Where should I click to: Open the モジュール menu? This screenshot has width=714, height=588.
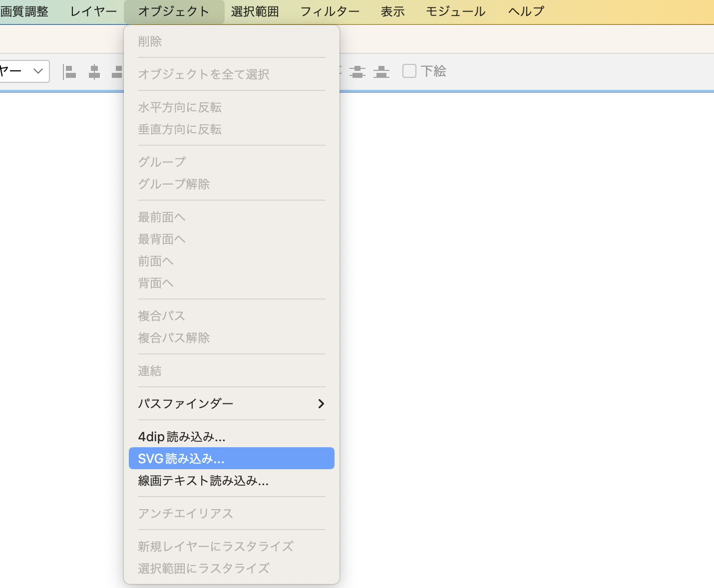[455, 11]
